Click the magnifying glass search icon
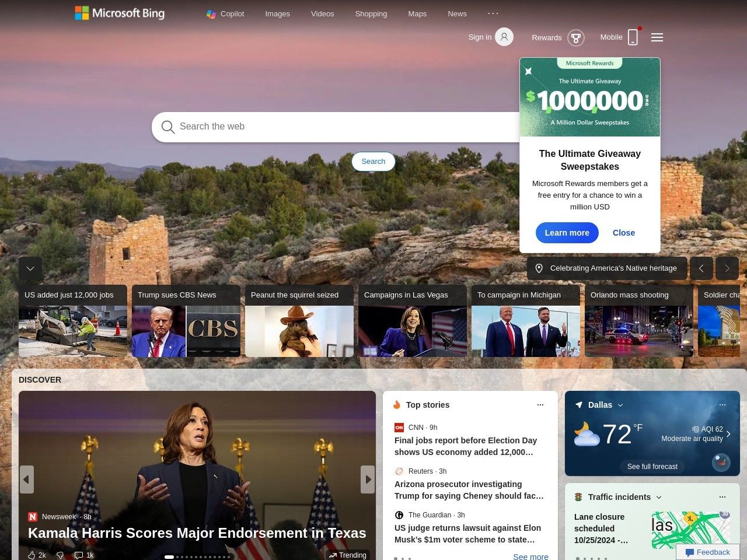The image size is (747, 560). pyautogui.click(x=167, y=127)
